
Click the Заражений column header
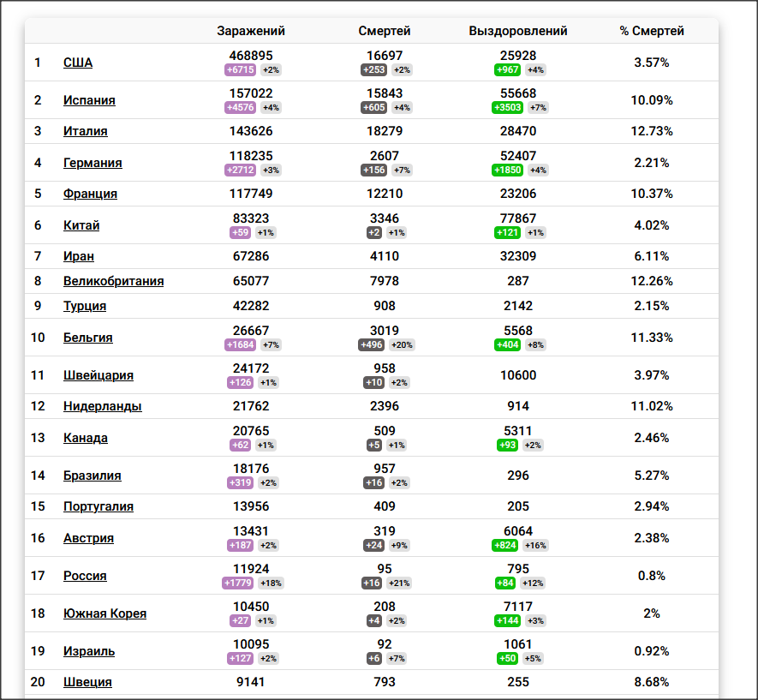(x=251, y=31)
